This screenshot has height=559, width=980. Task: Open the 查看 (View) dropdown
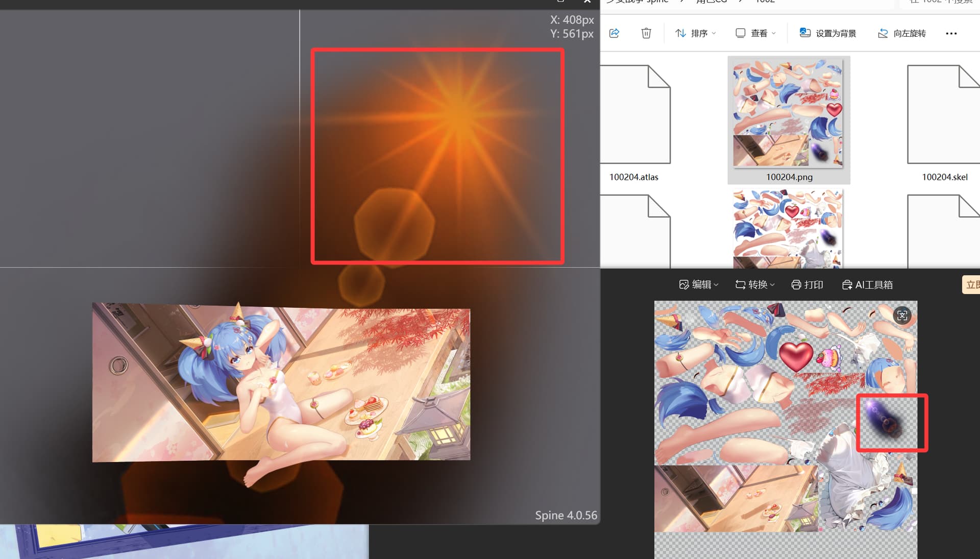[755, 33]
